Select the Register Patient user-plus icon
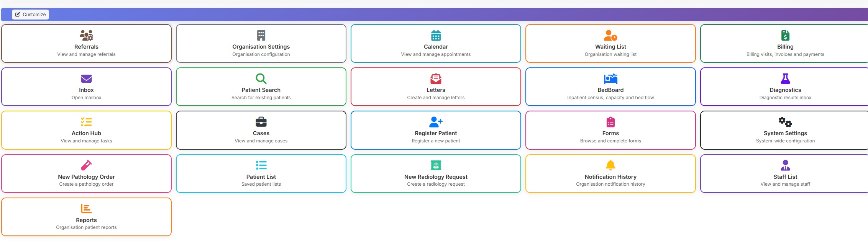Image resolution: width=868 pixels, height=245 pixels. 436,122
